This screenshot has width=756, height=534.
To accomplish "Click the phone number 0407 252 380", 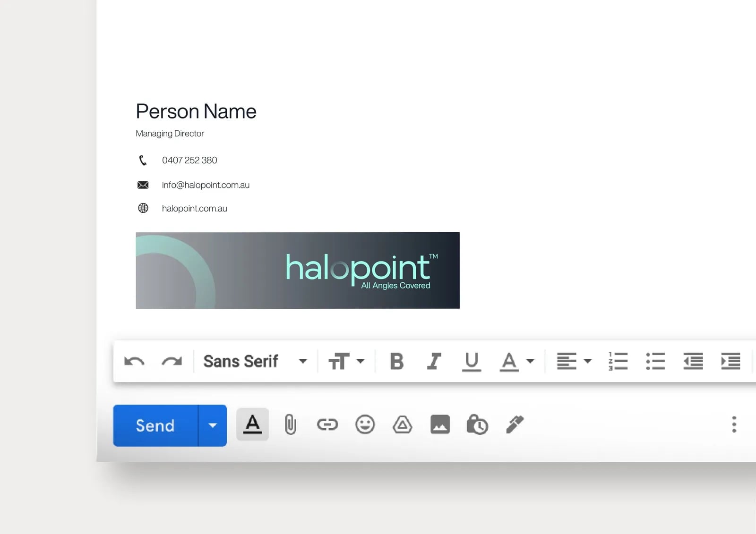I will (189, 160).
